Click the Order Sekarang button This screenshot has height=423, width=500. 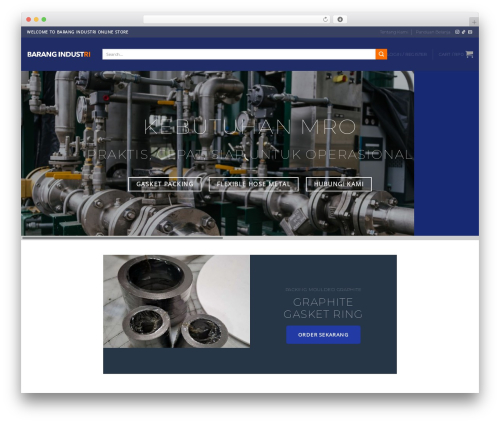323,335
